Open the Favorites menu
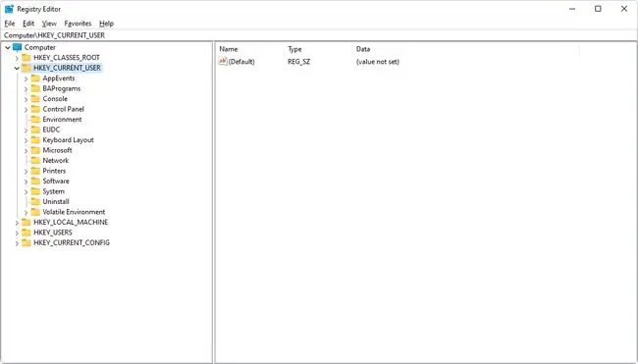638x364 pixels. pos(78,24)
